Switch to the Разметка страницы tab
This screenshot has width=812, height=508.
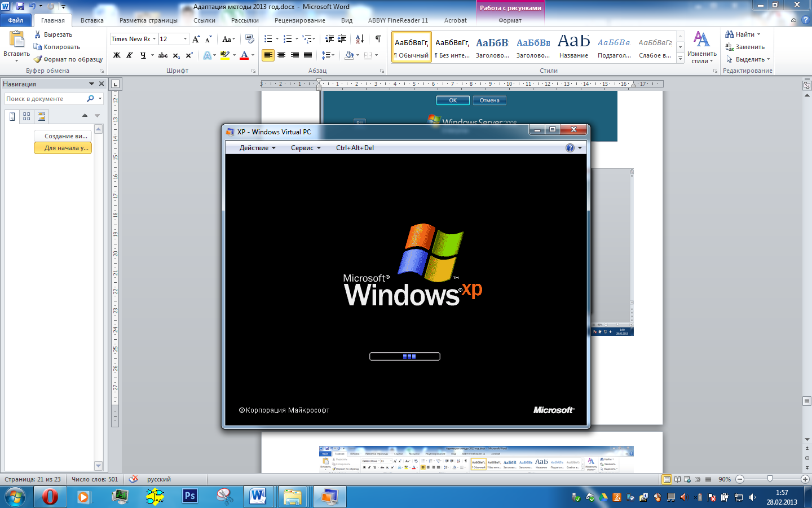click(x=148, y=20)
